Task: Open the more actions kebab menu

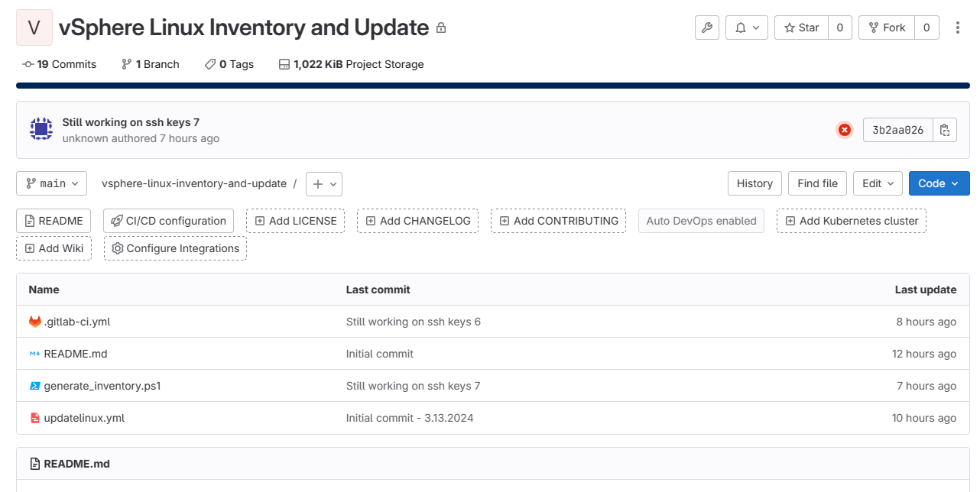Action: coord(958,28)
